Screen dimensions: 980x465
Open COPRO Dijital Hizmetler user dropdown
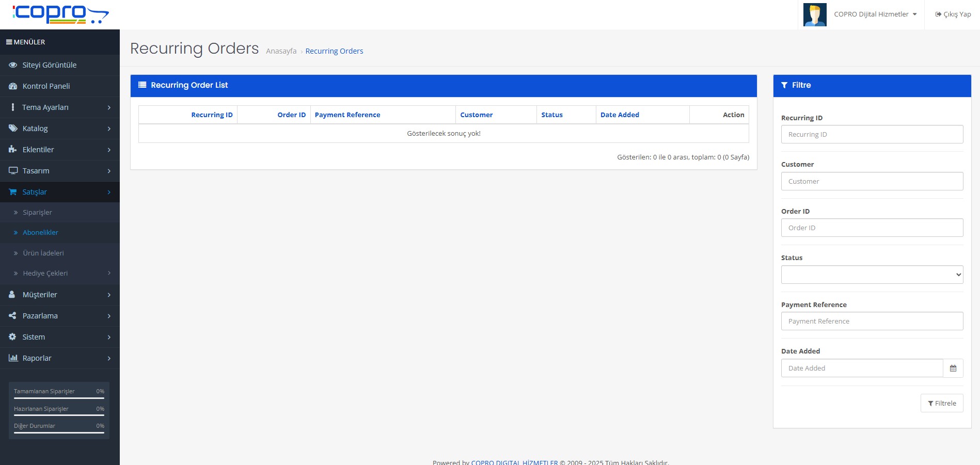coord(875,14)
